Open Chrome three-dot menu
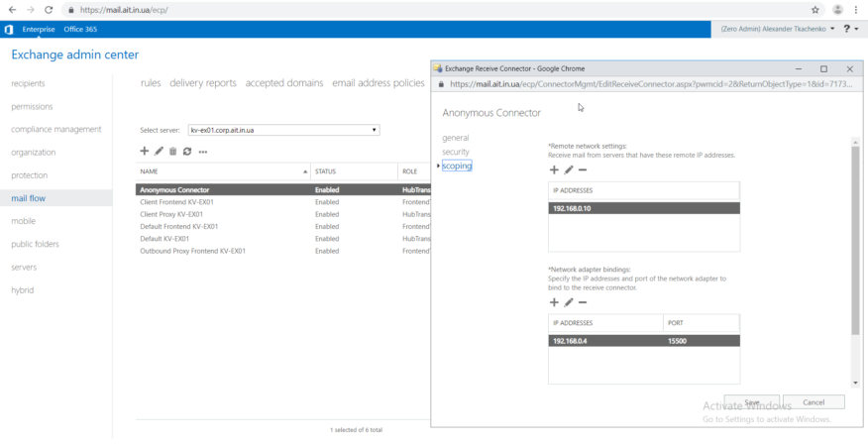The height and width of the screenshot is (446, 868). coord(857,10)
